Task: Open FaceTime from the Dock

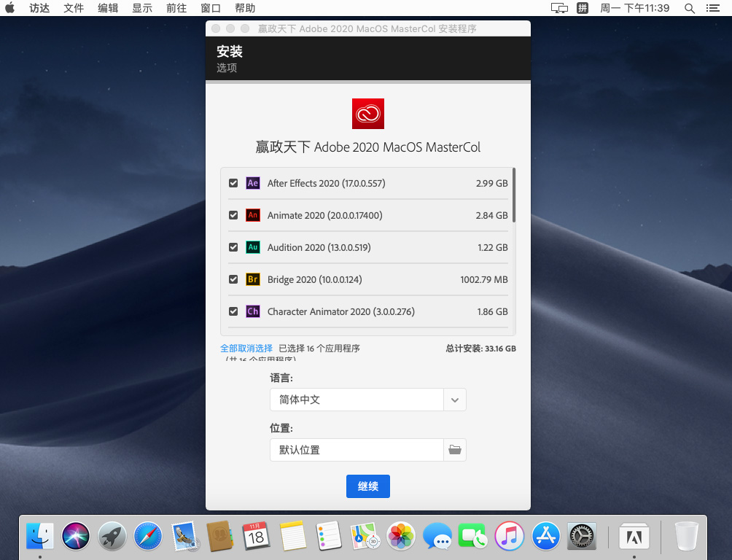Action: [473, 536]
